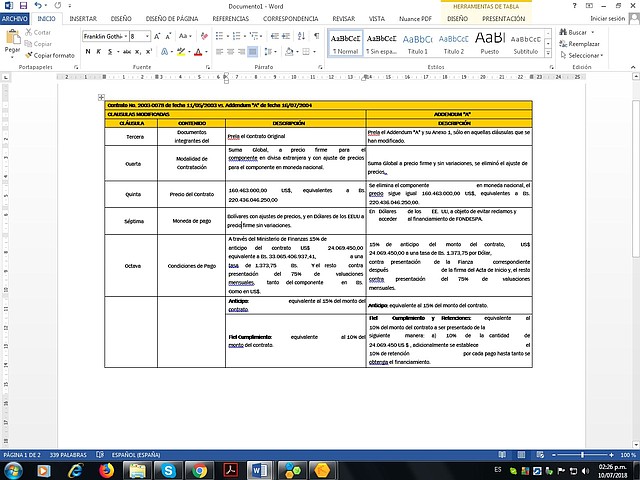Click center alignment icon

click(x=231, y=51)
